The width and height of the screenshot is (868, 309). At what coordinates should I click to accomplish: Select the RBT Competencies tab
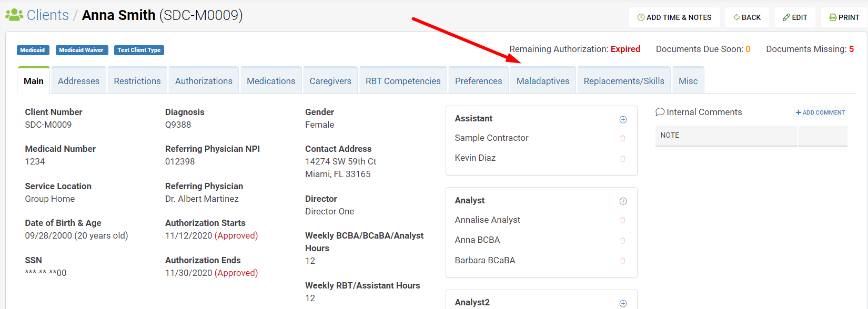(x=403, y=81)
